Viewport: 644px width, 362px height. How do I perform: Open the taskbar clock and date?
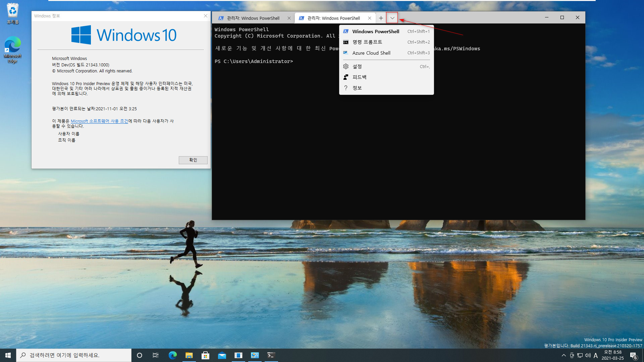(613, 355)
